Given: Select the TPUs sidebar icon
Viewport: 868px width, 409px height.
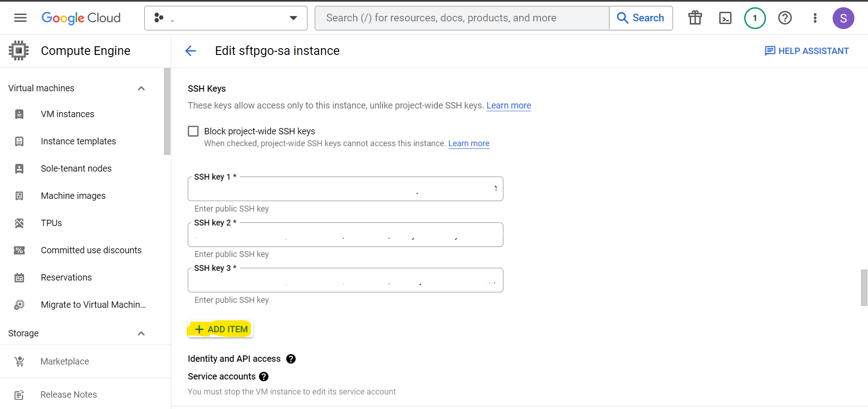Looking at the screenshot, I should tap(19, 223).
